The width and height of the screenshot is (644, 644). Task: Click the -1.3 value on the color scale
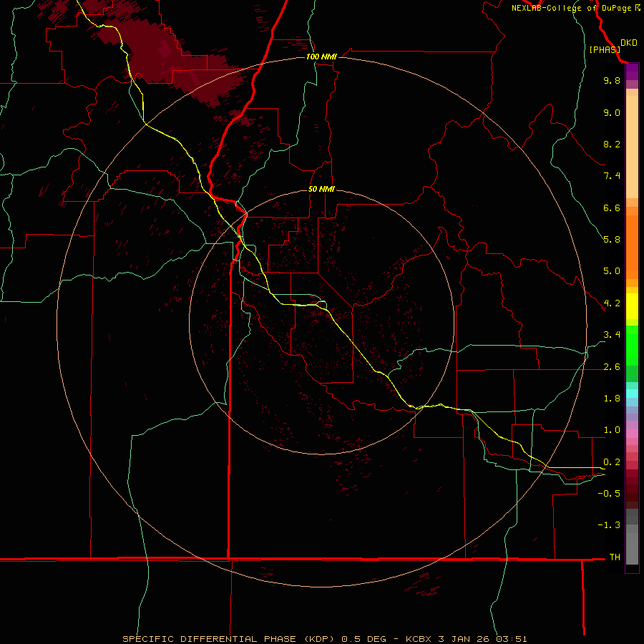pyautogui.click(x=609, y=525)
